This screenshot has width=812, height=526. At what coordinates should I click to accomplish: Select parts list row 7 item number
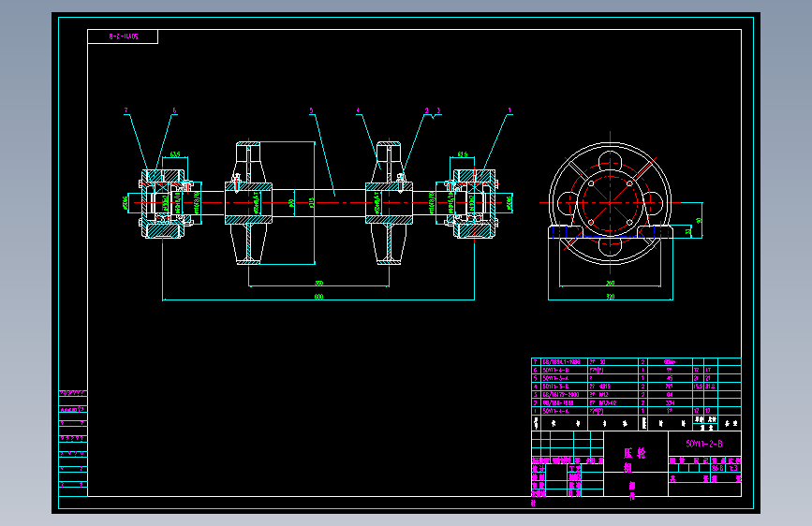[x=536, y=362]
